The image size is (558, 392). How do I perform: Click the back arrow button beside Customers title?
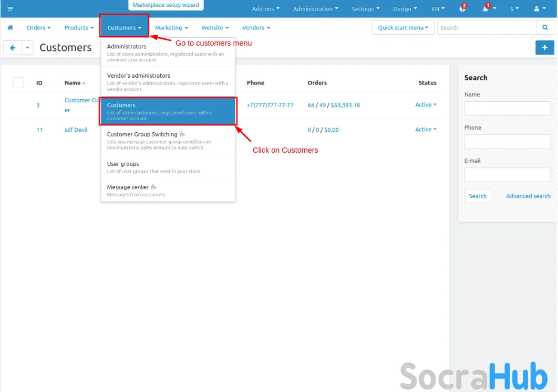(x=13, y=48)
